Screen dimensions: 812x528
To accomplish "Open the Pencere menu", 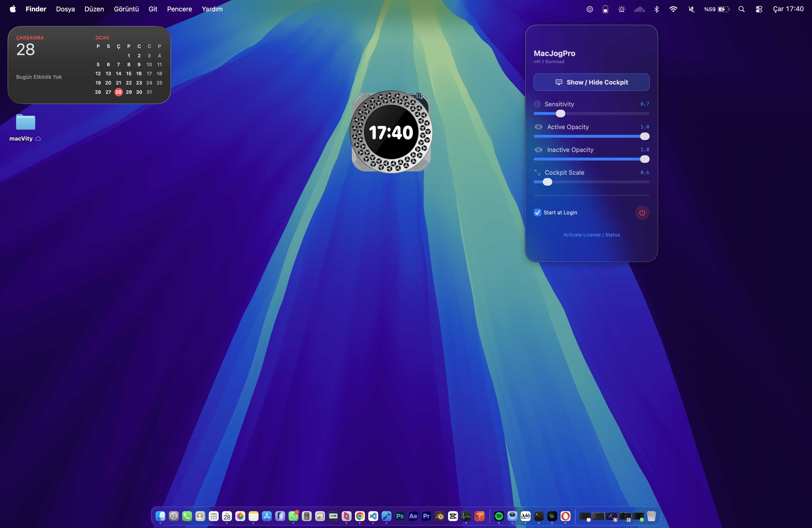I will tap(179, 9).
